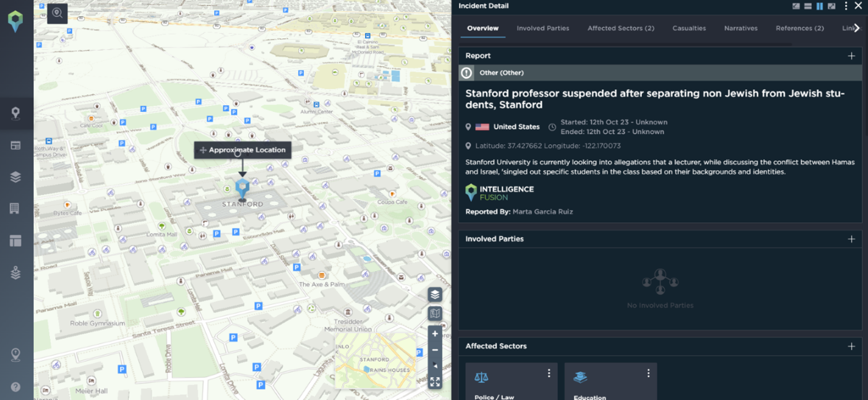Image resolution: width=868 pixels, height=400 pixels.
Task: Switch to horizontal split layout
Action: tap(808, 6)
